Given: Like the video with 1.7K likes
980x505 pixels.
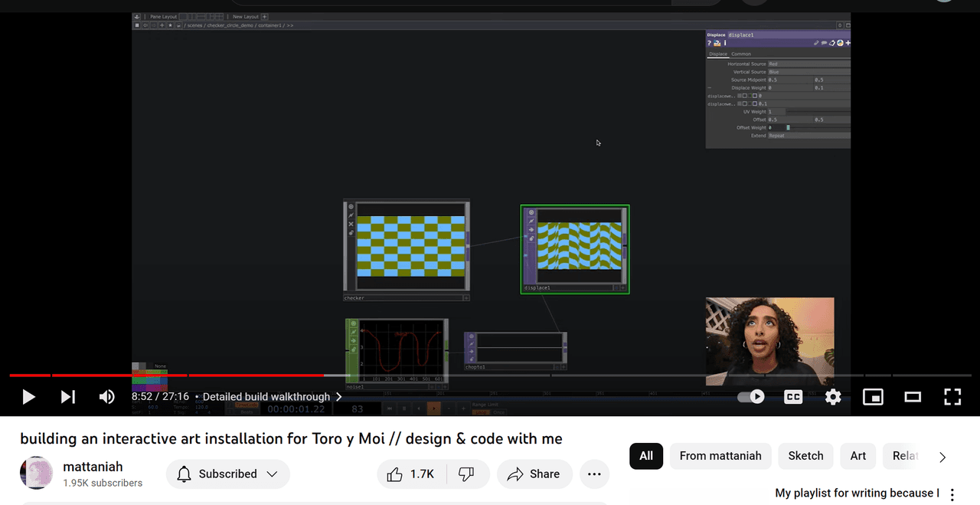Looking at the screenshot, I should click(411, 474).
